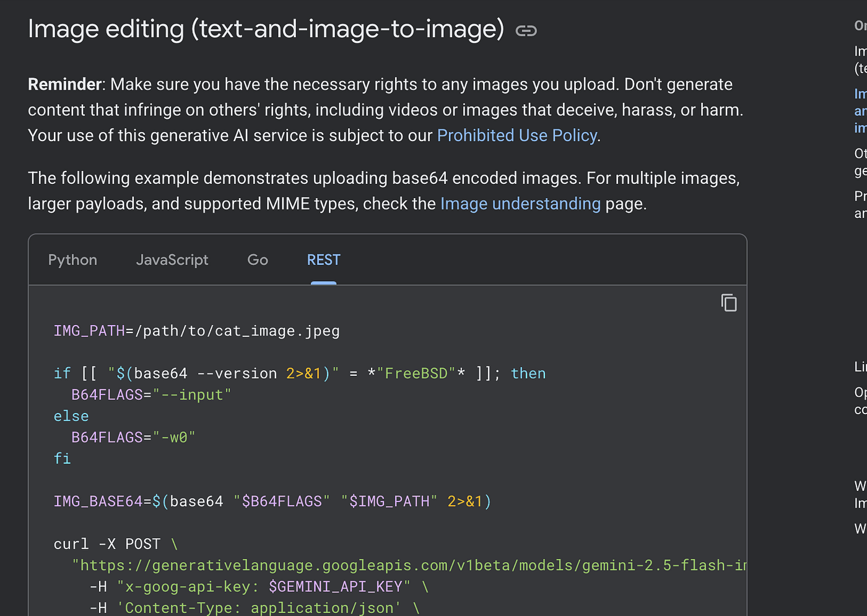
Task: Copy the code sample using copy icon
Action: 729,303
